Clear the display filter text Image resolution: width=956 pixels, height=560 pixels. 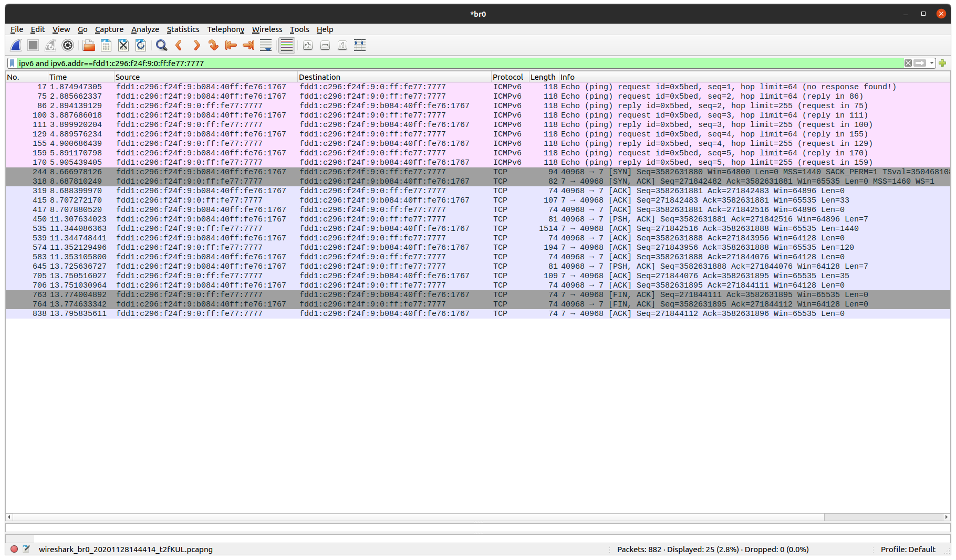908,63
